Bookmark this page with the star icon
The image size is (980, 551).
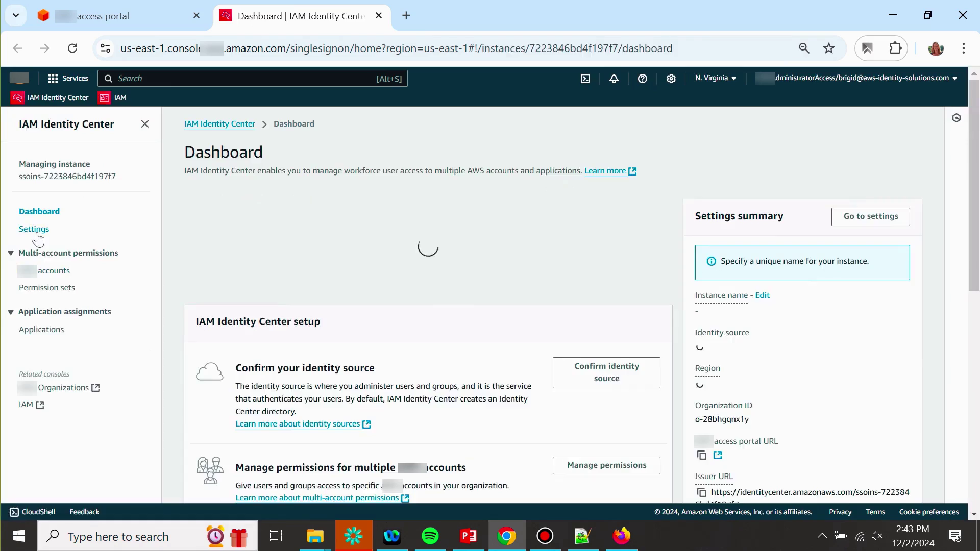(x=829, y=48)
